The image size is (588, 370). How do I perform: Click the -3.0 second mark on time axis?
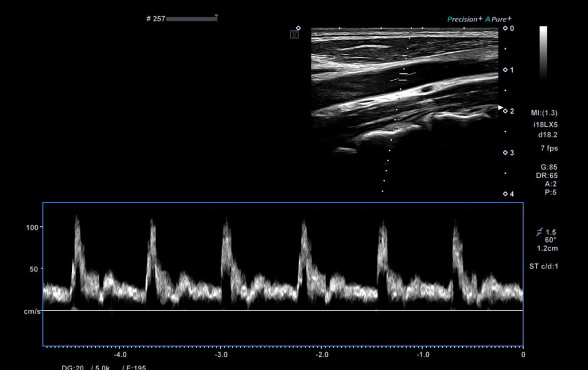pos(221,355)
